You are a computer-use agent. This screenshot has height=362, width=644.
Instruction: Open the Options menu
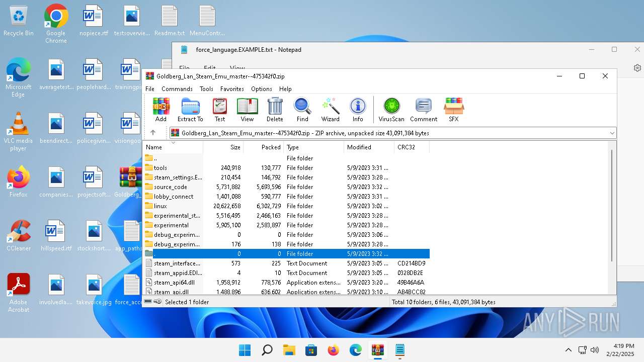coord(262,89)
